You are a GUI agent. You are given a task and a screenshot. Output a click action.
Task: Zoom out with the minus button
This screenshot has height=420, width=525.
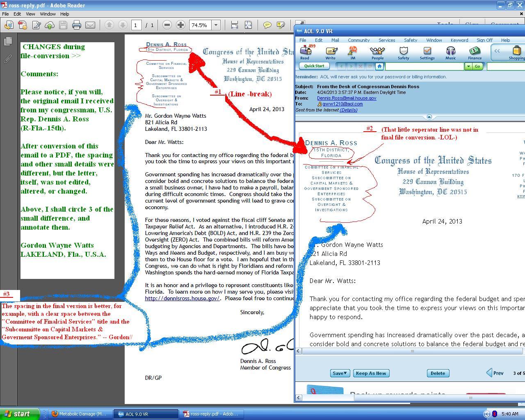point(167,25)
